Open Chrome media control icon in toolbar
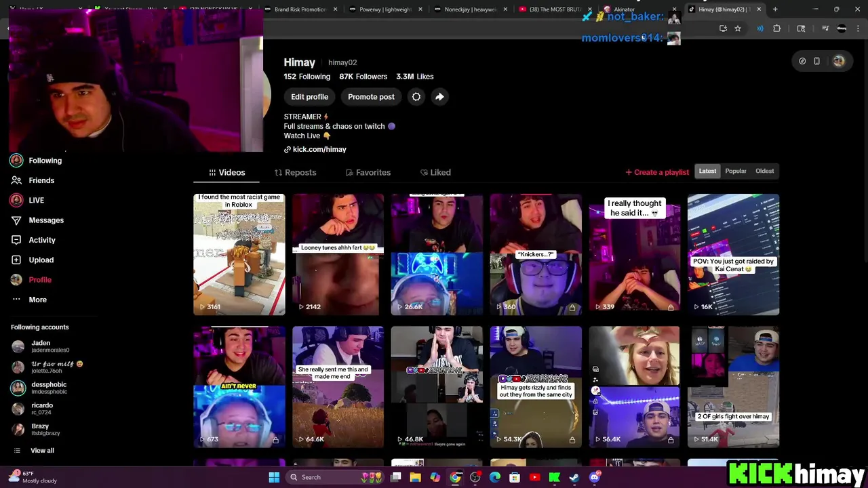This screenshot has height=488, width=868. click(x=825, y=28)
